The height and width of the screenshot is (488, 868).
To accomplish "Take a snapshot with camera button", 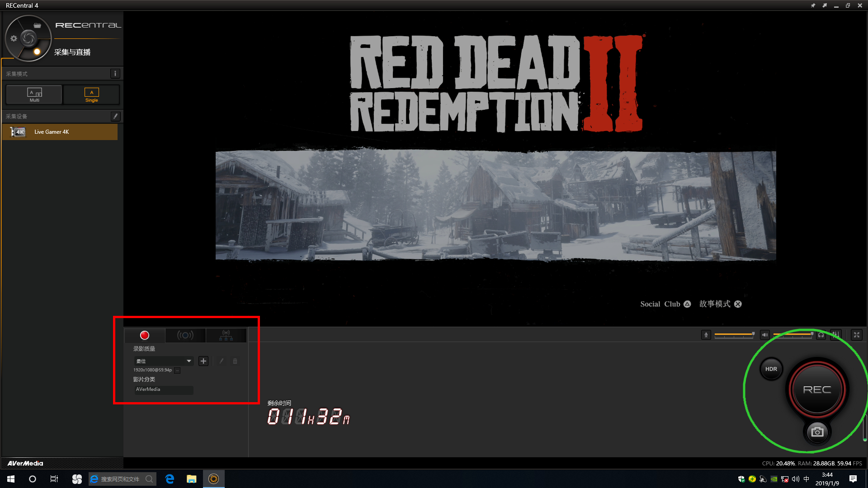I will 817,432.
